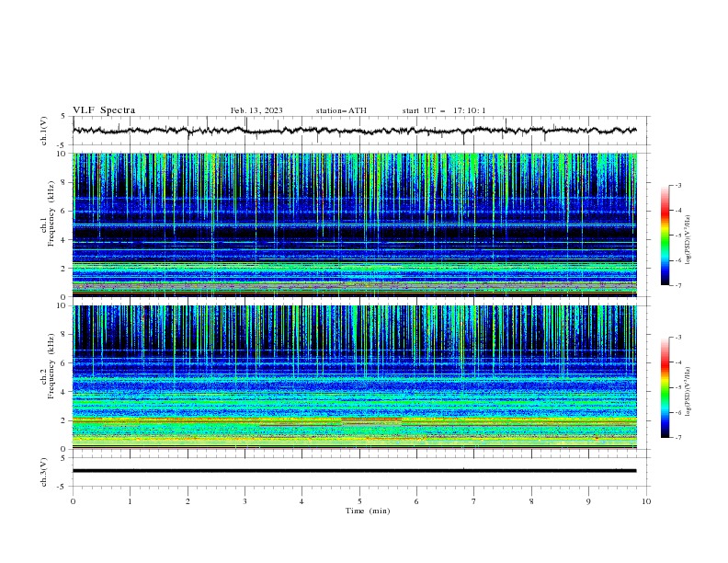
Task: Click time axis tick label '3'
Action: pos(245,501)
